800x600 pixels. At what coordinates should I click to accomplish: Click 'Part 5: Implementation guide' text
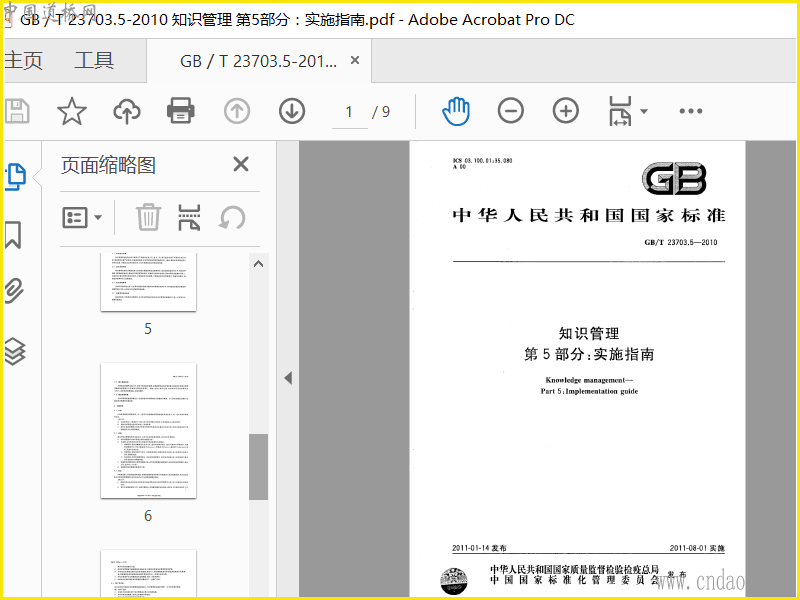[589, 391]
